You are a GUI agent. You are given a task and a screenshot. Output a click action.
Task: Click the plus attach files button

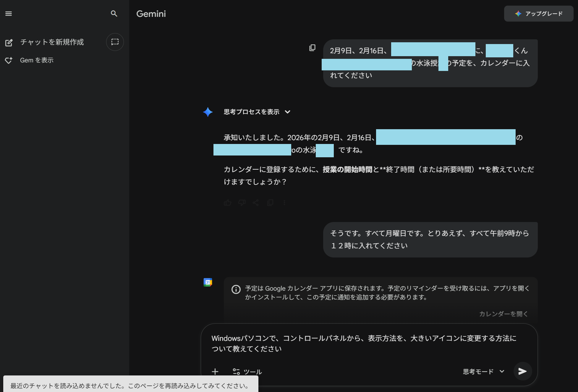pos(215,372)
